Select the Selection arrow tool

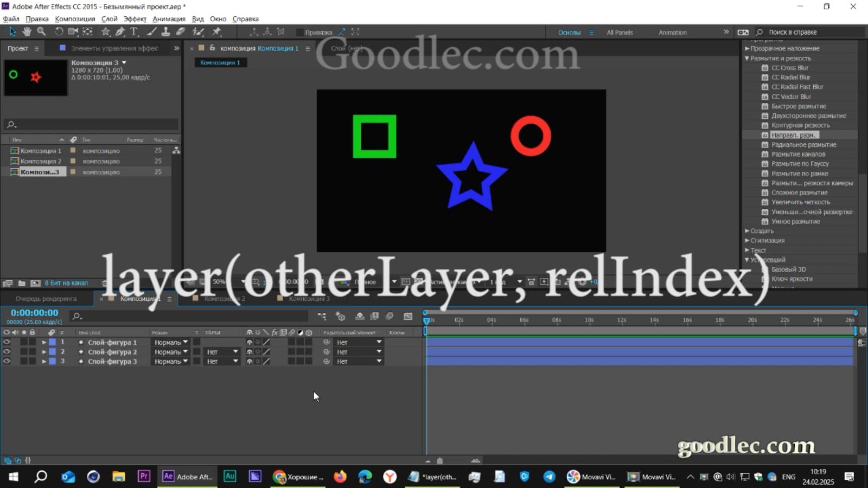coord(12,31)
